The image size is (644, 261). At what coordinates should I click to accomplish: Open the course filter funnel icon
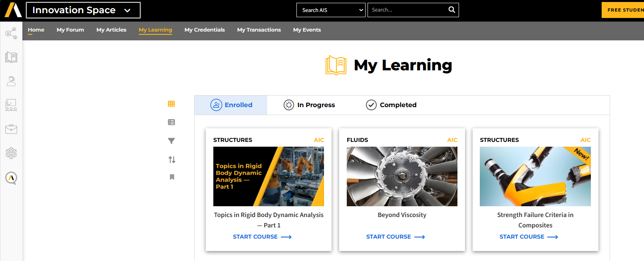pyautogui.click(x=171, y=141)
